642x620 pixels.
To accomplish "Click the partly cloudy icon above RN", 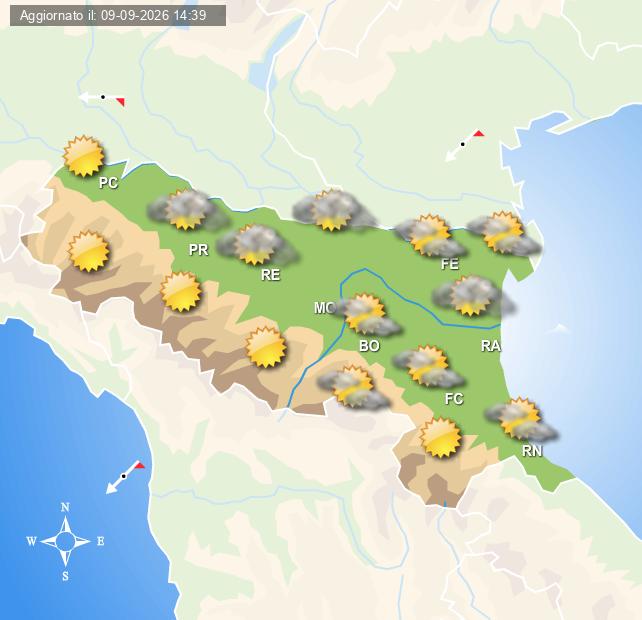I will coord(521,419).
